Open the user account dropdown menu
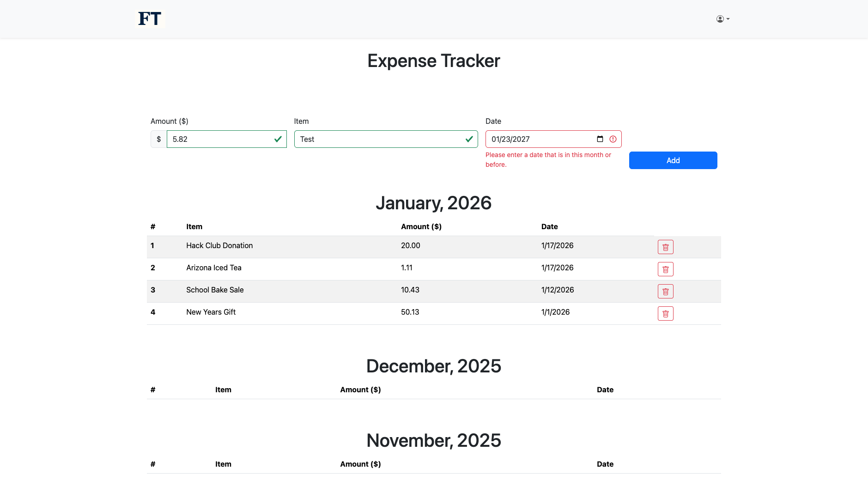Image resolution: width=868 pixels, height=499 pixels. pos(722,19)
